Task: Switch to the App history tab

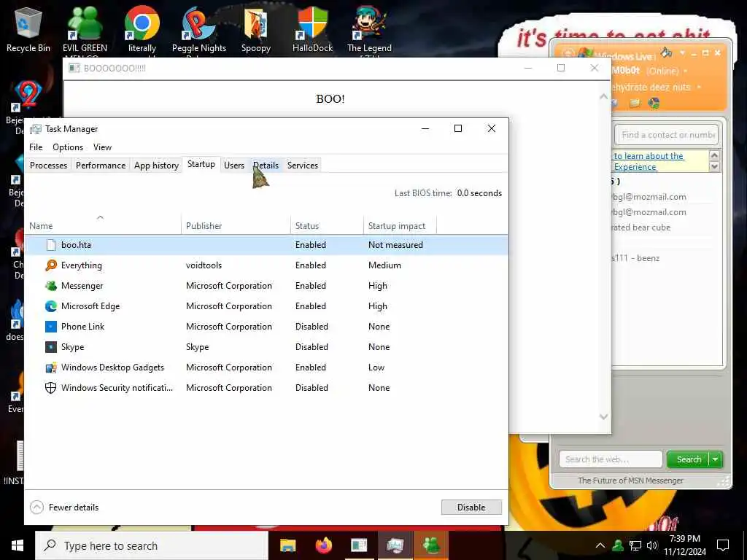Action: (x=156, y=166)
